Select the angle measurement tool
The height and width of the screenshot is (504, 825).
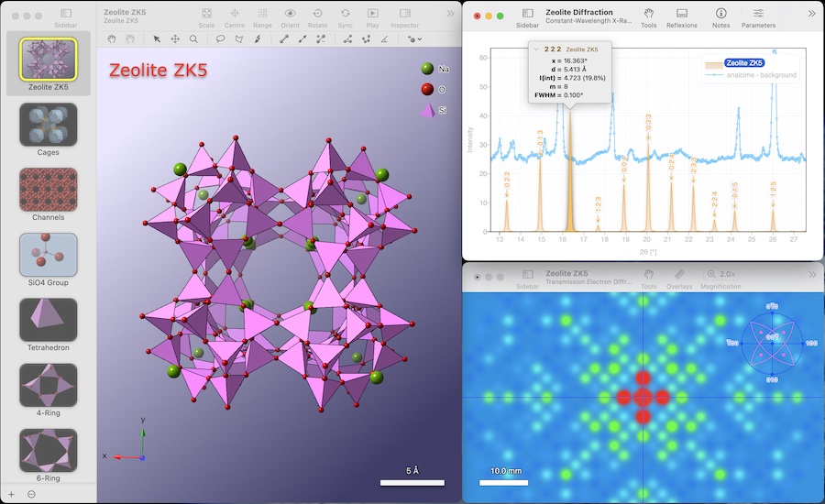[x=385, y=38]
